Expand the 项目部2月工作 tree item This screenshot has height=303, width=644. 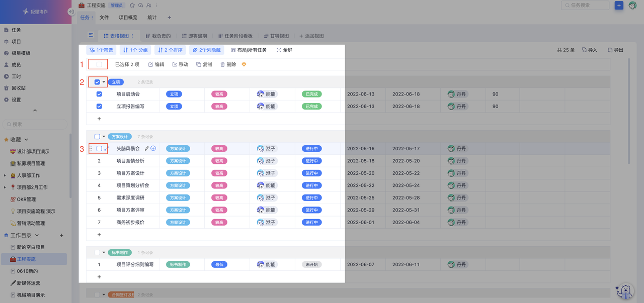(5, 187)
